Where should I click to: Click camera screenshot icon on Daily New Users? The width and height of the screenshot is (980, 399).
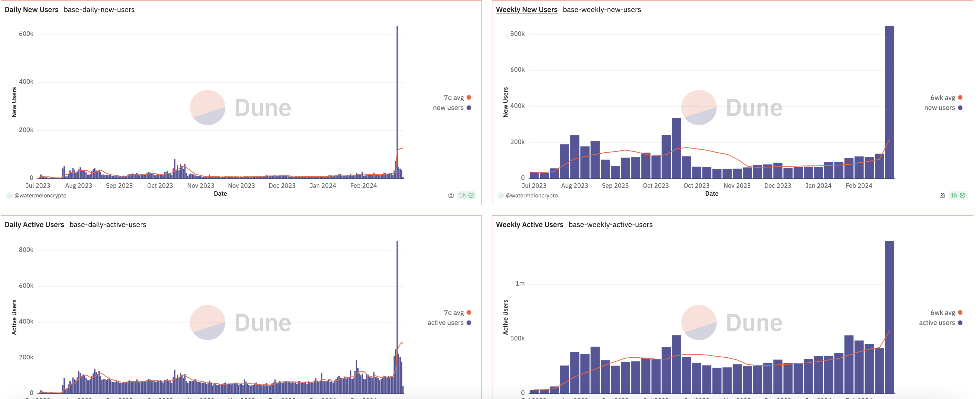tap(451, 195)
